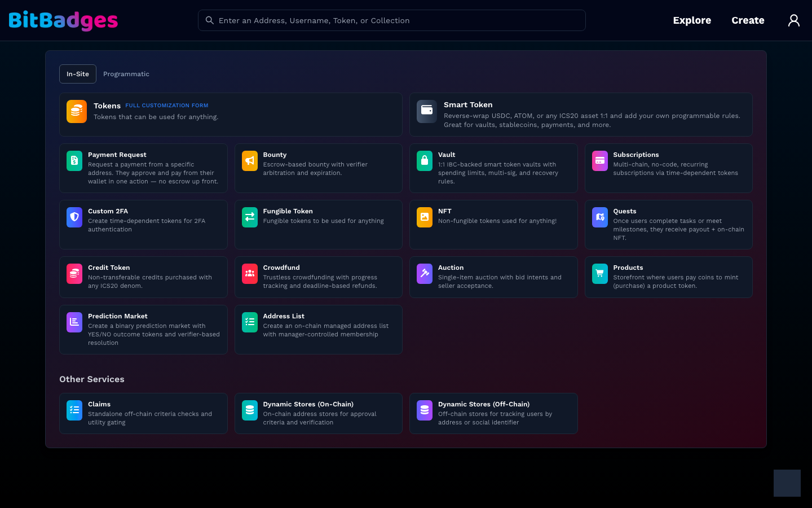Choose the Products template title

[x=628, y=268]
